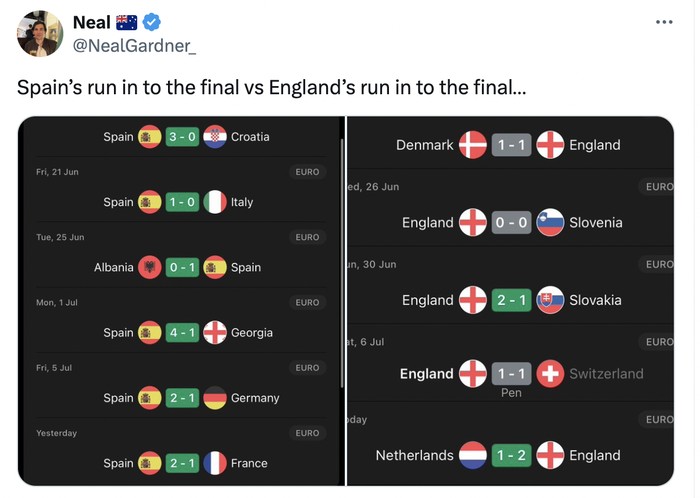Open the left Spain results screenshot
700x498 pixels.
coord(182,300)
